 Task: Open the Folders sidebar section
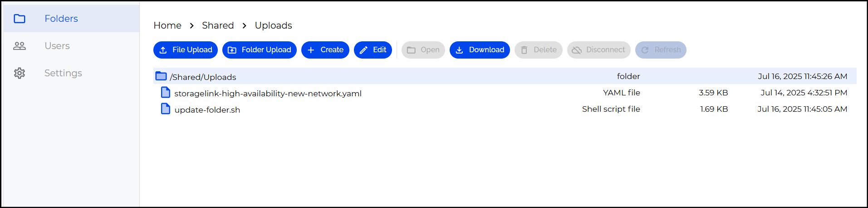71,19
